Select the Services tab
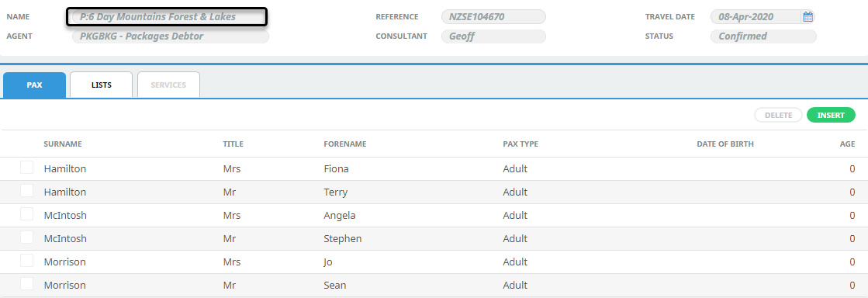The height and width of the screenshot is (298, 868). click(168, 85)
